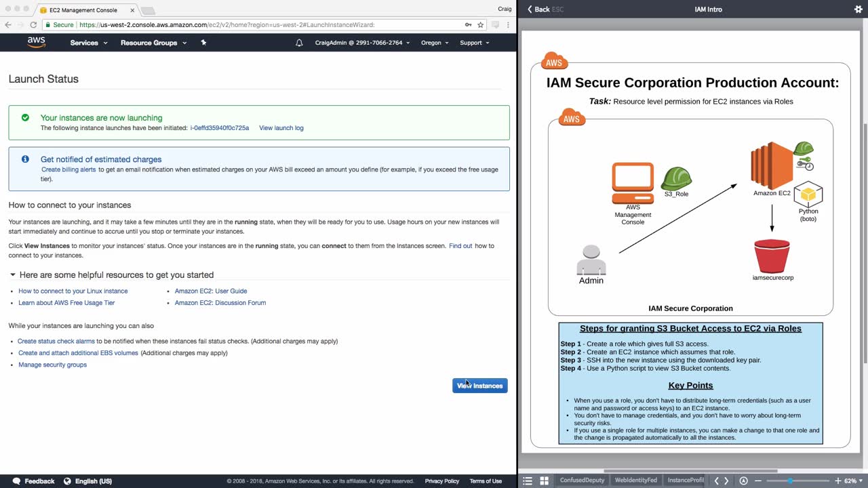Reload the EC2 console page
The width and height of the screenshot is (868, 488).
(33, 24)
